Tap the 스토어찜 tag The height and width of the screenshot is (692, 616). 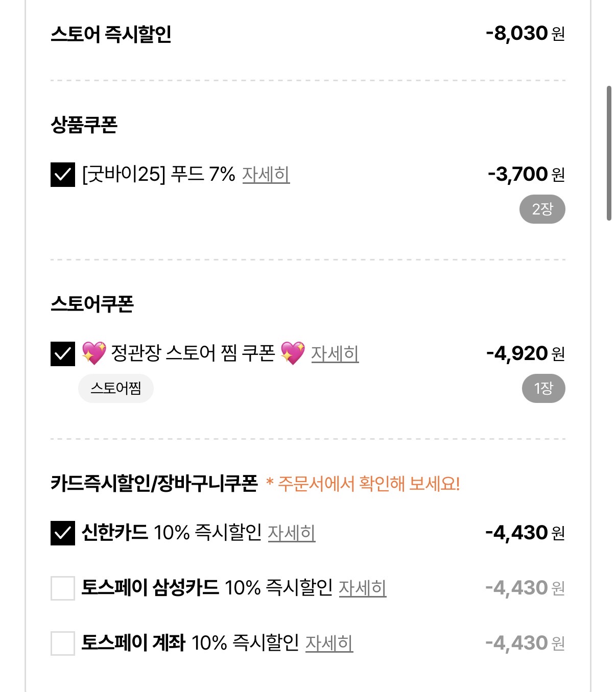116,389
